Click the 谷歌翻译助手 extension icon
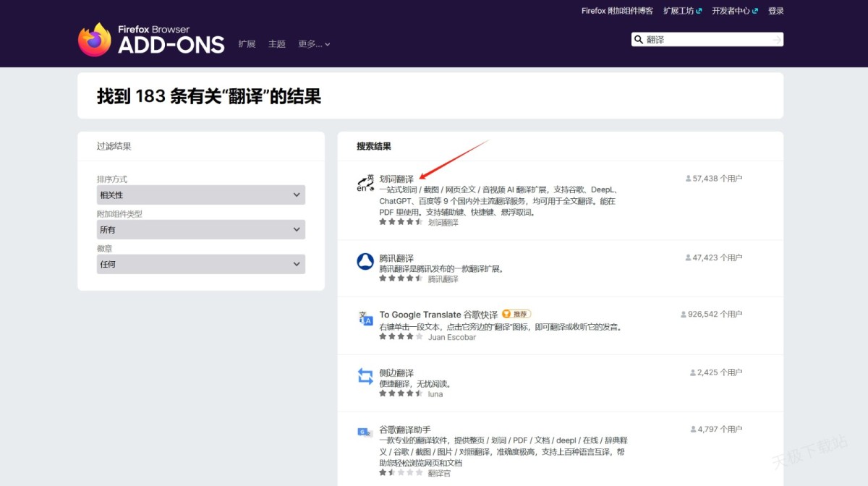The width and height of the screenshot is (868, 486). click(x=365, y=432)
